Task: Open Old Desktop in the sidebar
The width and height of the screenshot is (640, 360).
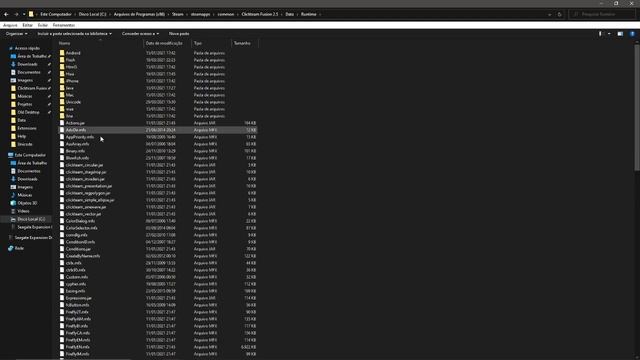Action: point(28,112)
